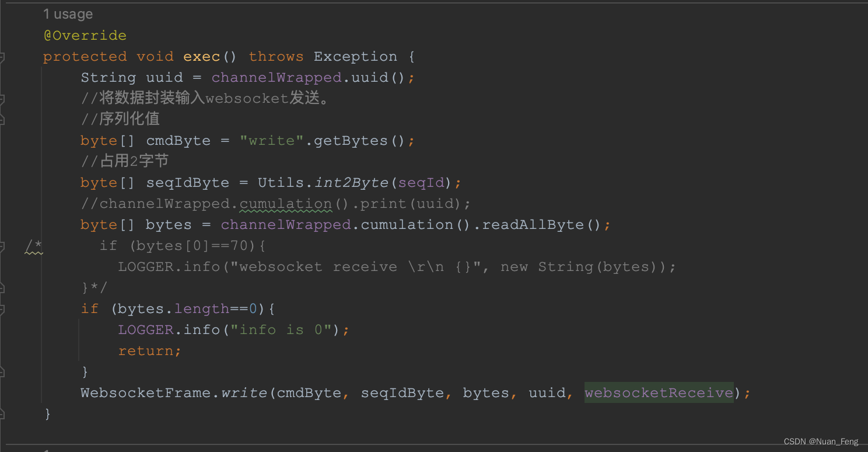Click fold end marker beside the final closing brace
This screenshot has height=452, width=868.
click(2, 414)
